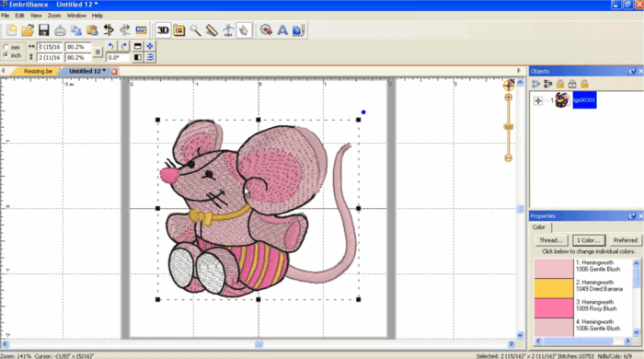
Task: Toggle the maintain aspect ratio lock
Action: point(98,52)
